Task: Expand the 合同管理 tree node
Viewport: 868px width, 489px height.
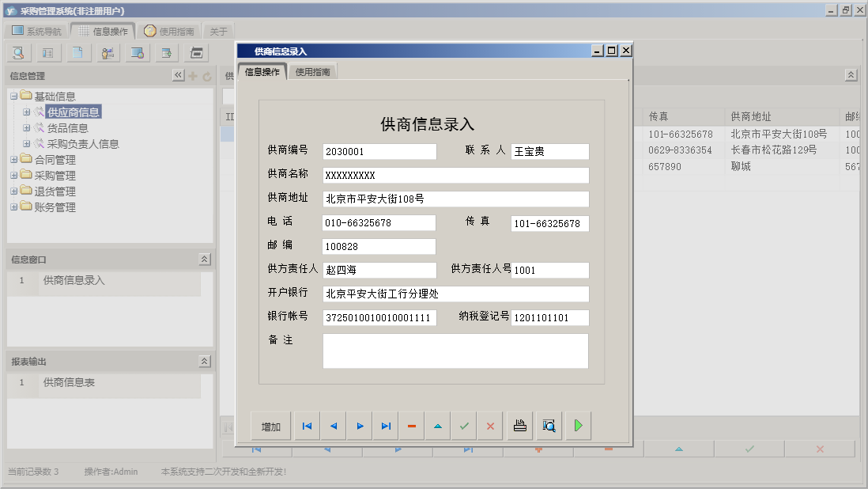Action: (x=13, y=160)
